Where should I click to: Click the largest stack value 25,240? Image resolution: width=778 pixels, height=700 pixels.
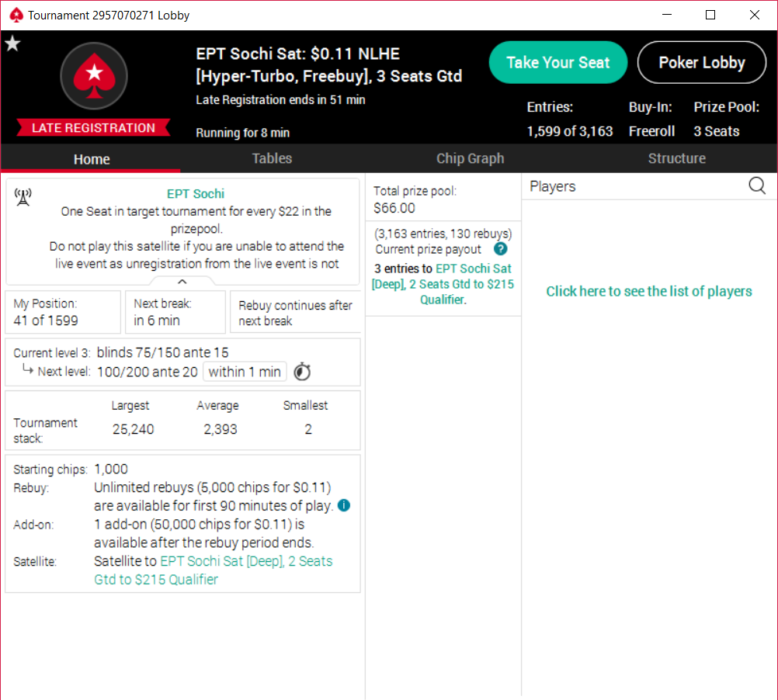(133, 429)
